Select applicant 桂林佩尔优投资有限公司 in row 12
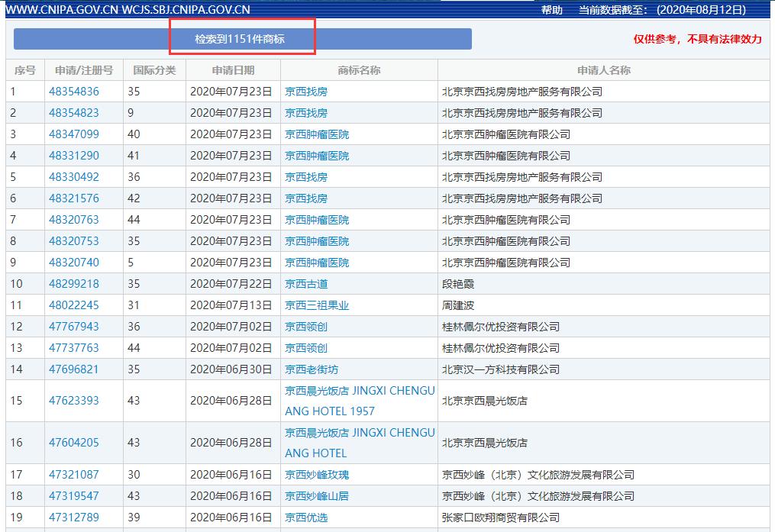 coord(501,327)
